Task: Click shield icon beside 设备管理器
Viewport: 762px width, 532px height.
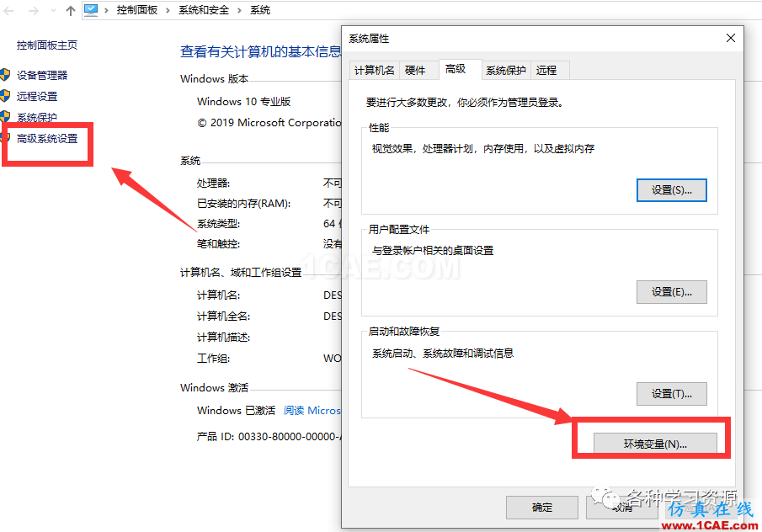Action: point(5,75)
